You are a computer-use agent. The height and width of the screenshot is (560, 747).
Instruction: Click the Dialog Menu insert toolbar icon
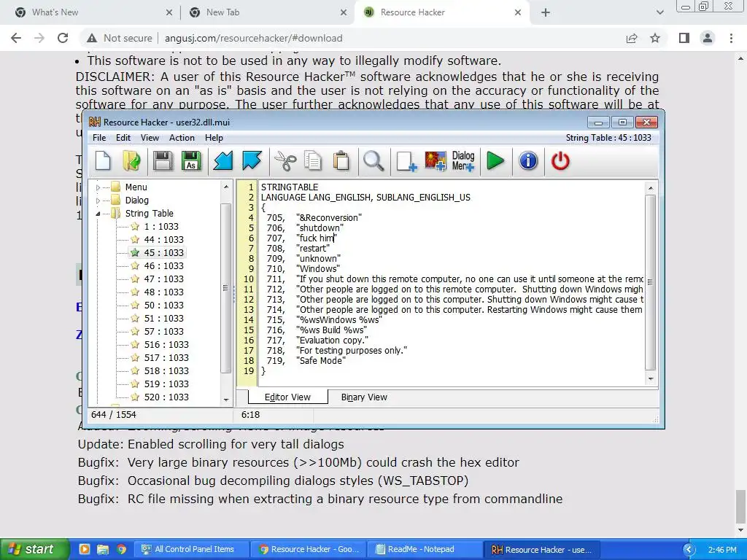(463, 160)
